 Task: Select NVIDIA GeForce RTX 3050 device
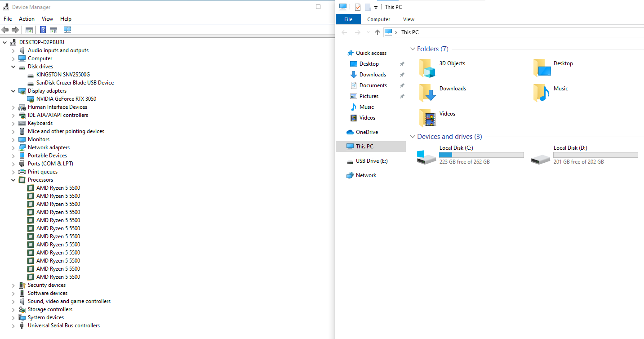pos(66,99)
